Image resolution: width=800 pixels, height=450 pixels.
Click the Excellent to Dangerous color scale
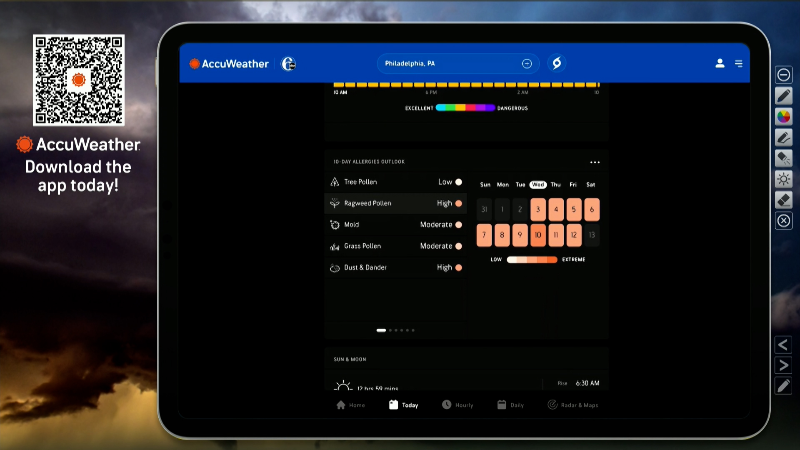pos(465,108)
